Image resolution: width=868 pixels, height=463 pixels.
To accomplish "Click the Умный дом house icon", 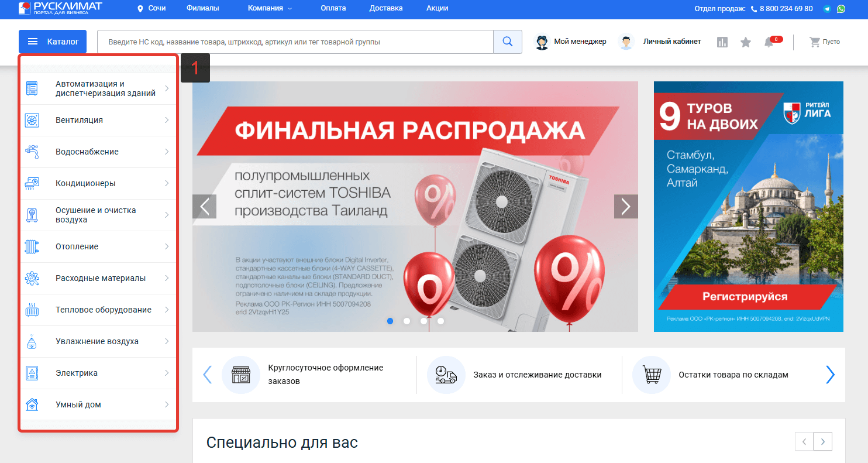I will tap(32, 404).
